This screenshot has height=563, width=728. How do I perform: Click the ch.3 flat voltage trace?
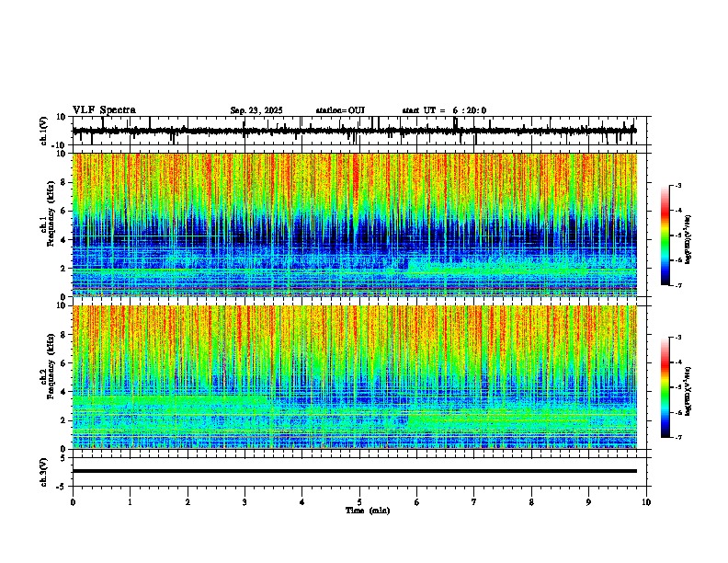[x=355, y=471]
